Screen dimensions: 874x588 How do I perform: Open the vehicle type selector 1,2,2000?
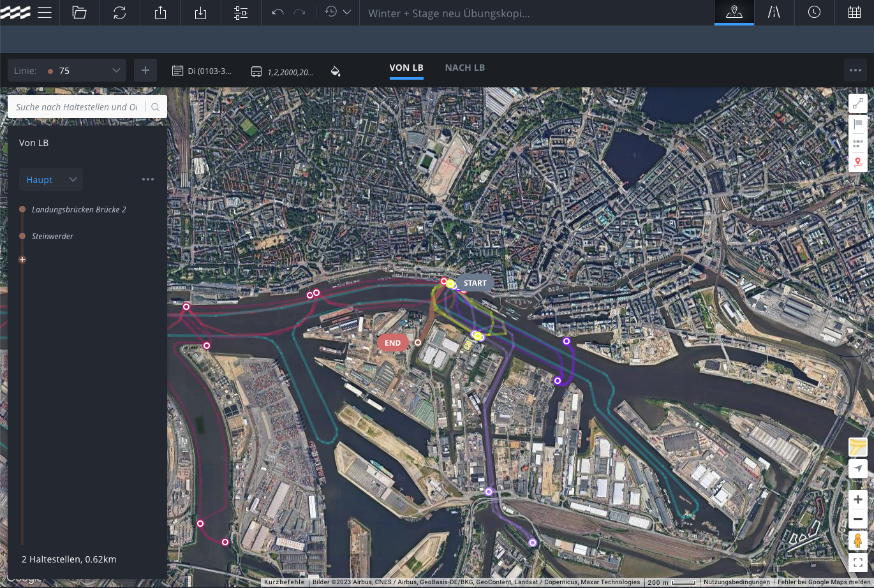282,71
